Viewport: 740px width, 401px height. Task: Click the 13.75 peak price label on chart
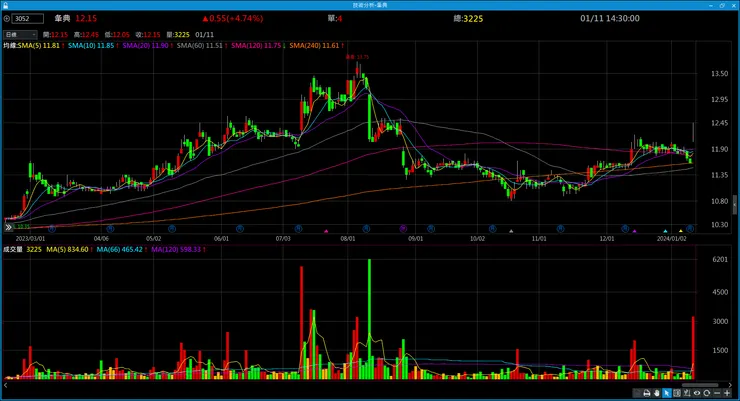click(357, 57)
